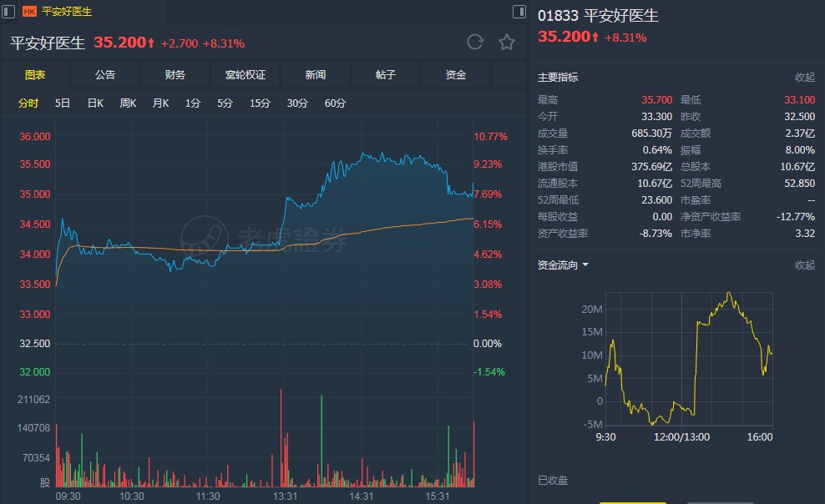Viewport: 825px width, 504px height.
Task: Click the 13:31 time axis label
Action: 286,496
